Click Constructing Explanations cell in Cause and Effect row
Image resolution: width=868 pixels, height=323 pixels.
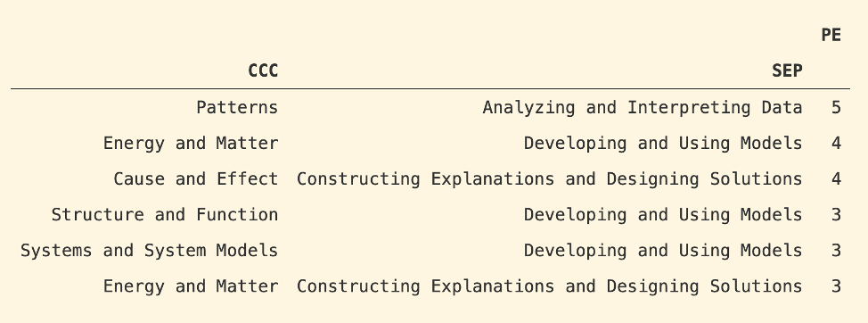[x=550, y=179]
